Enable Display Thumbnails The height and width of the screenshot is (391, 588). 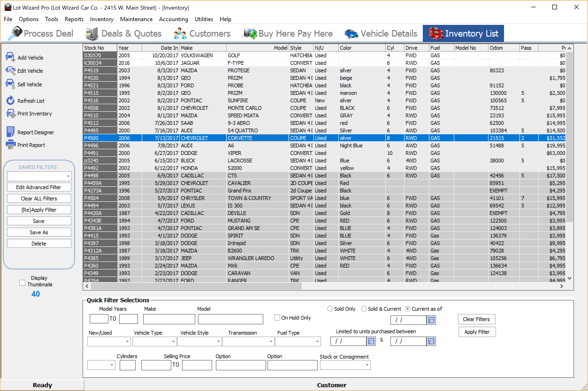[x=22, y=283]
